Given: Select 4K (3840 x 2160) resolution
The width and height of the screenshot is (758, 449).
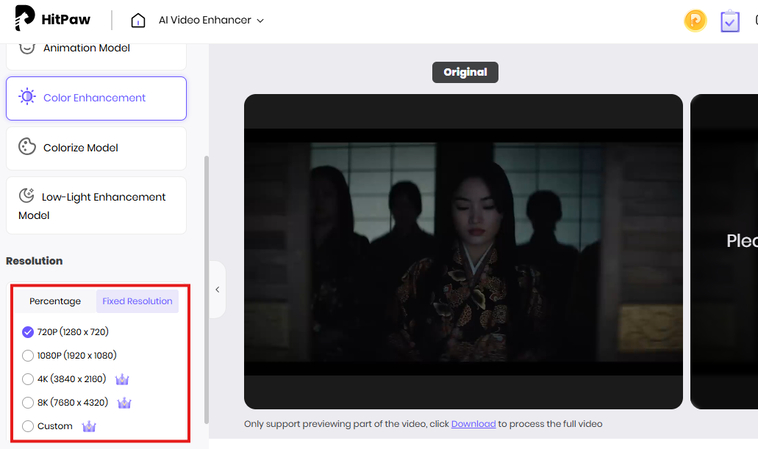Looking at the screenshot, I should coord(64,379).
